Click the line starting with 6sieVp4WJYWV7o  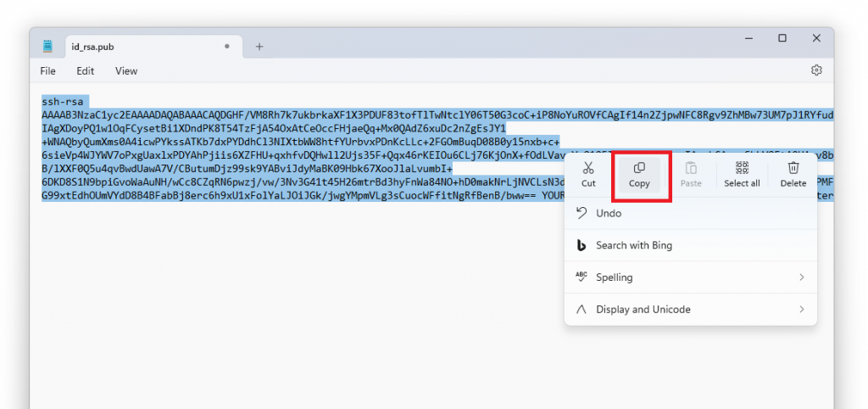303,156
